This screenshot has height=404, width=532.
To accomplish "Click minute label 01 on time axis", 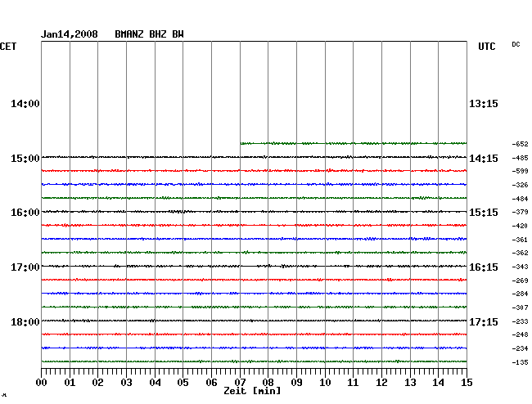I will pyautogui.click(x=70, y=383).
